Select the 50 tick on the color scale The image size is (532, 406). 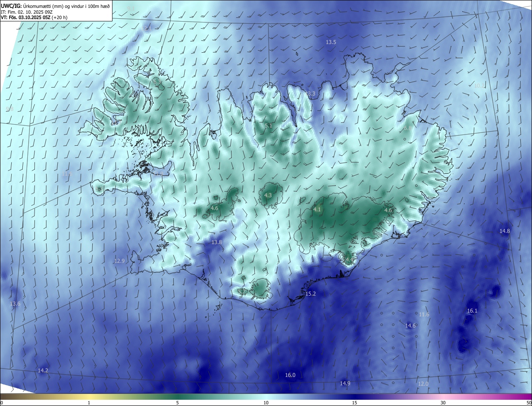coord(529,403)
